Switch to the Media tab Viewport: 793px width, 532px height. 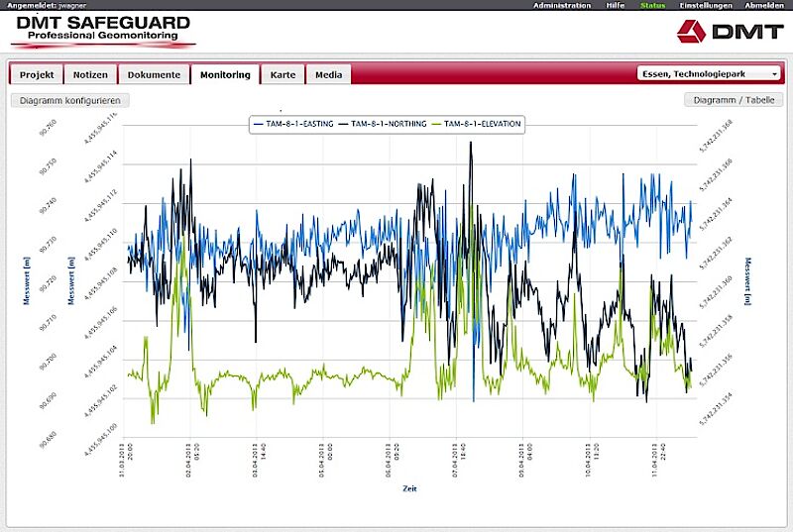coord(329,74)
